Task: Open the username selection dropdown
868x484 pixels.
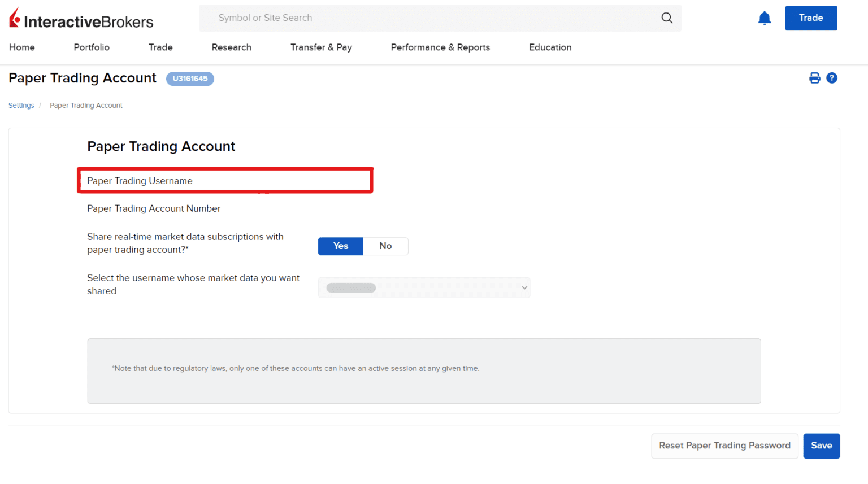Action: (424, 287)
